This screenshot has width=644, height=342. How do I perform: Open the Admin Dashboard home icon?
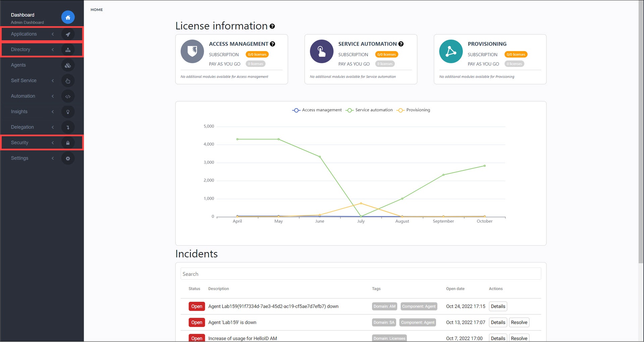pos(68,17)
